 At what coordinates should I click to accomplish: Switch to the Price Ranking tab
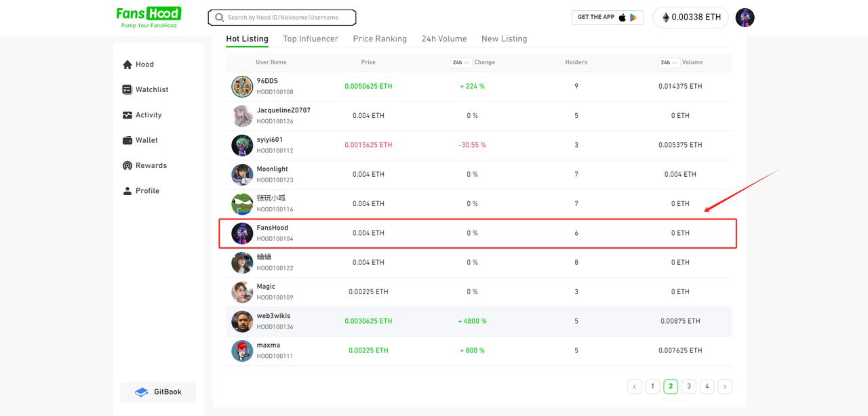380,39
